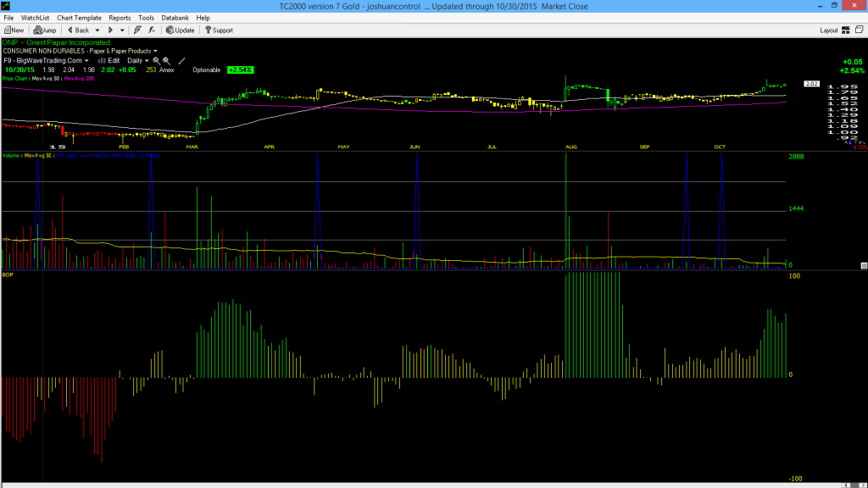The width and height of the screenshot is (868, 488).
Task: Click the Optionable label
Action: click(x=207, y=70)
